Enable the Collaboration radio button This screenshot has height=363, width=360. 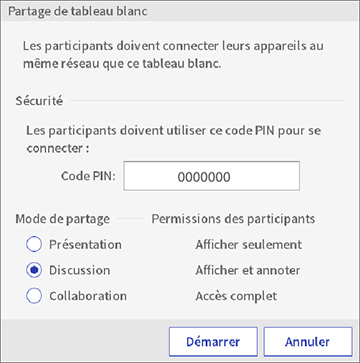pos(34,296)
